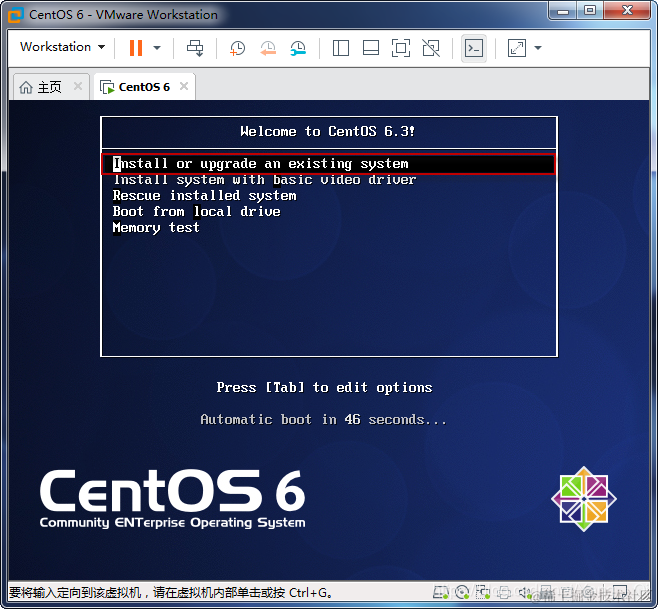Close the CentOS 6 tab
Viewport: 658px width, 609px height.
[184, 86]
